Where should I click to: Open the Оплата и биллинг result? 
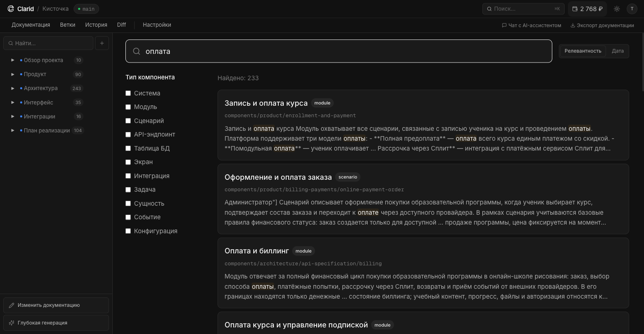point(257,250)
